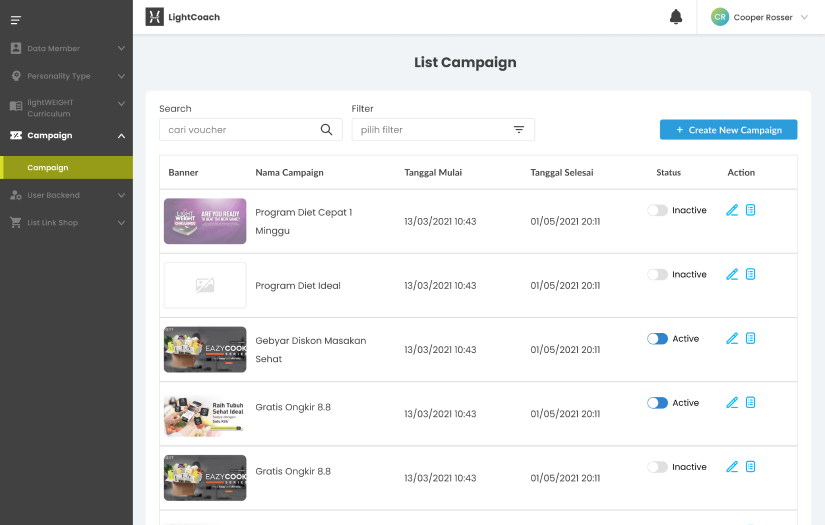Toggle status of Program Diet Cepat 1 Minggu

point(657,210)
